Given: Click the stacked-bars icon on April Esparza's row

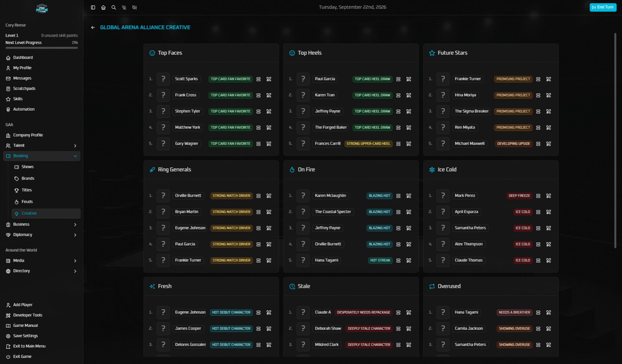Looking at the screenshot, I should (538, 212).
